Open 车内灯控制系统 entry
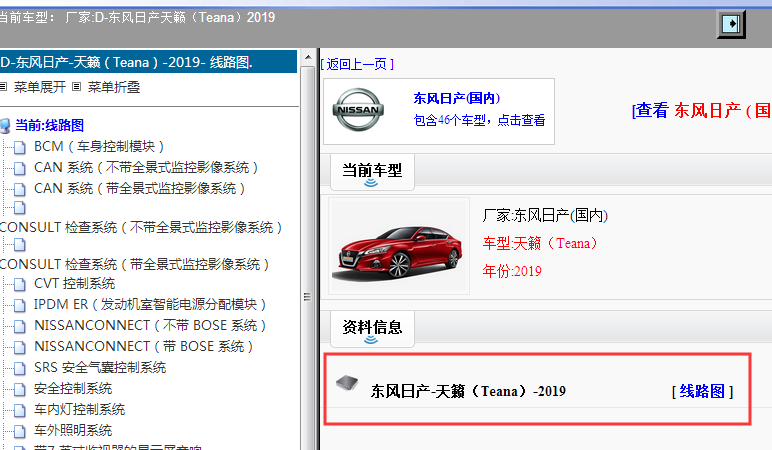The image size is (772, 450). [79, 409]
